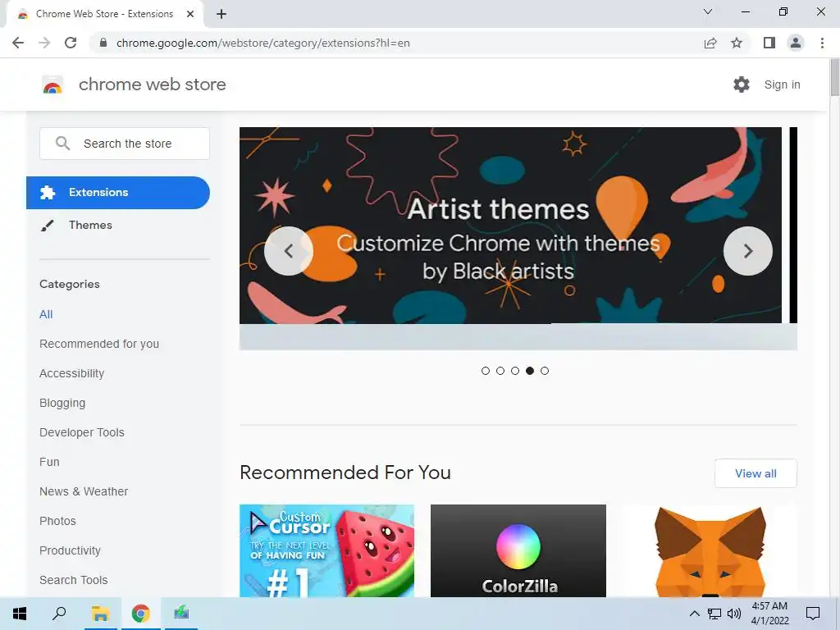840x630 pixels.
Task: Reload the current page
Action: click(x=71, y=43)
